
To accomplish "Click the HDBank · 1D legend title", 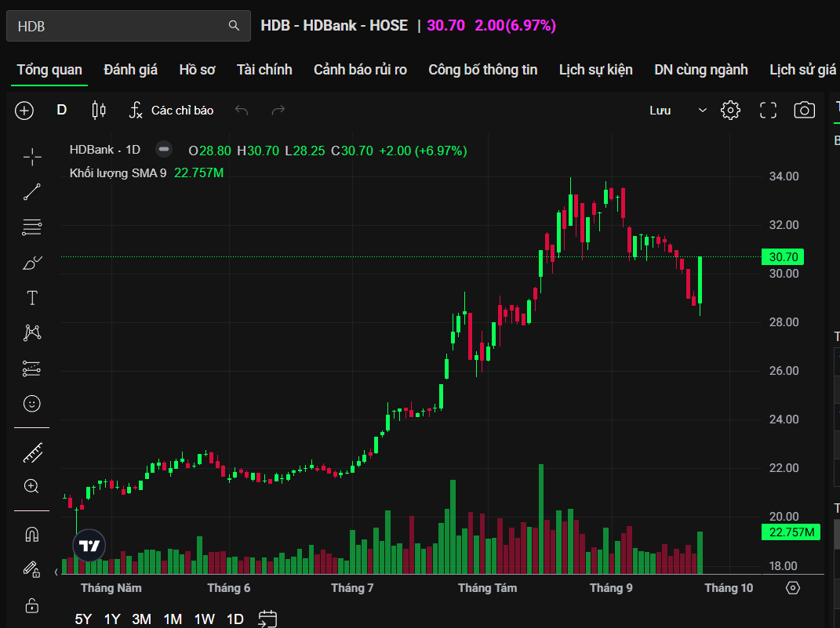I will click(105, 150).
